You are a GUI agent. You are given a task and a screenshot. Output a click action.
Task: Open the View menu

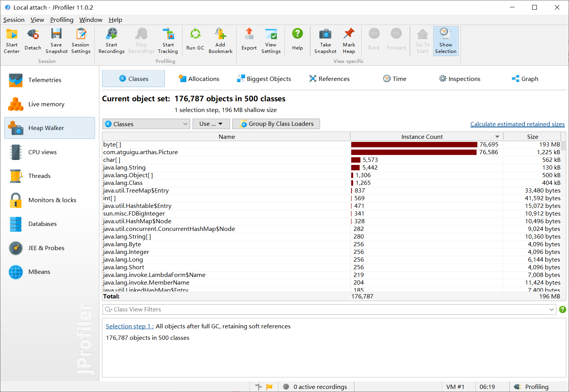click(x=37, y=20)
